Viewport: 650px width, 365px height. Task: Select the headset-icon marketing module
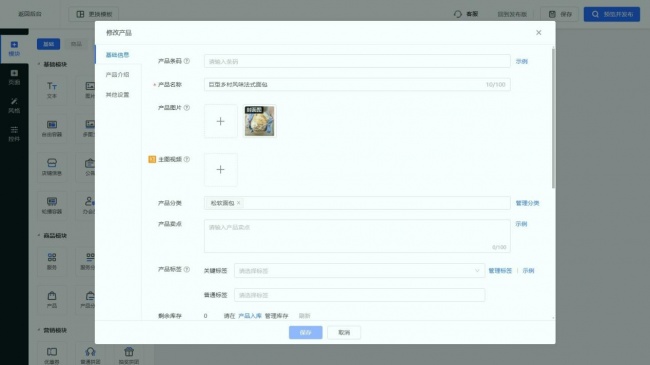tap(90, 355)
